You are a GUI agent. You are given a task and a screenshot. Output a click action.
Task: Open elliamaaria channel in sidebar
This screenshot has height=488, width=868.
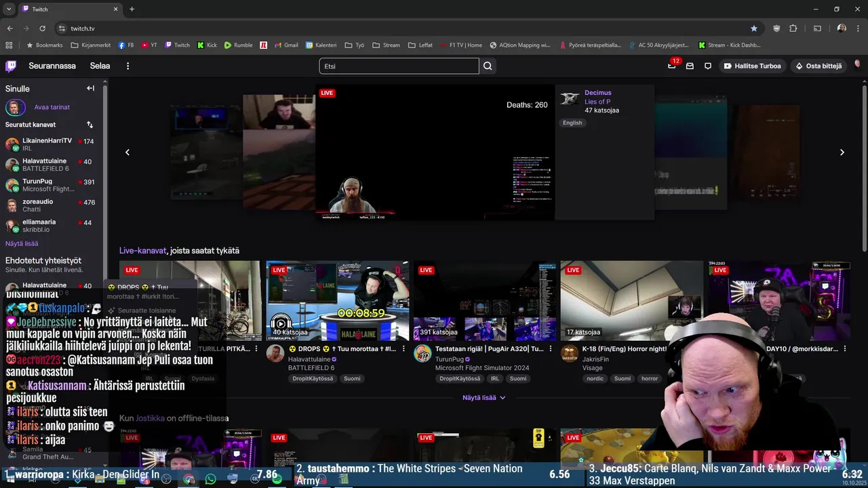click(50, 226)
